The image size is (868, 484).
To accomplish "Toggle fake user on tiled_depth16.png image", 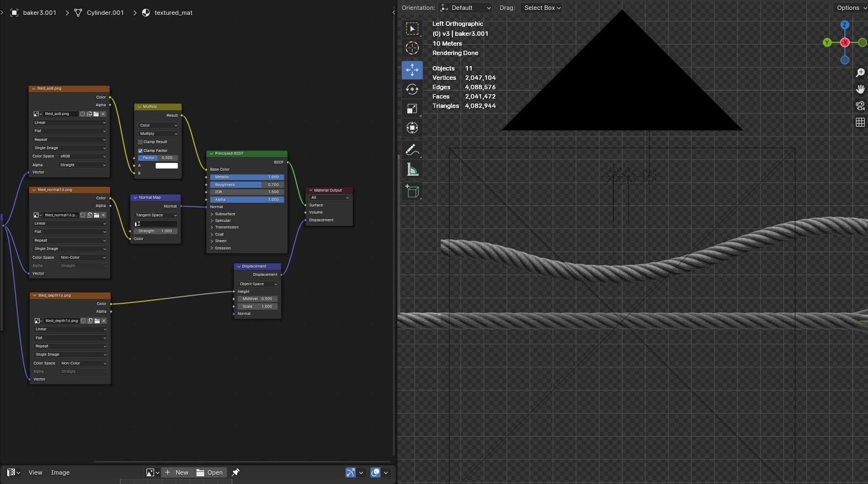I will 83,320.
